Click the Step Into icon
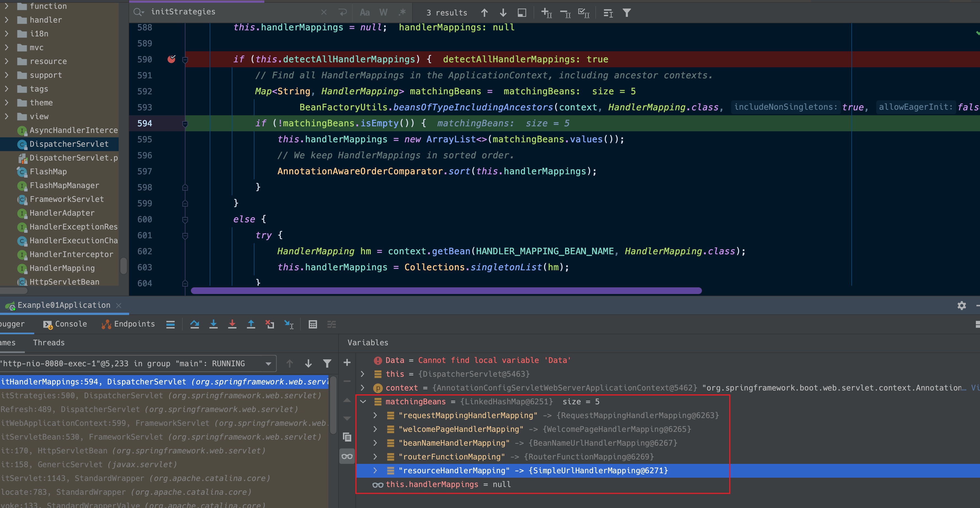Viewport: 980px width, 508px height. tap(214, 324)
